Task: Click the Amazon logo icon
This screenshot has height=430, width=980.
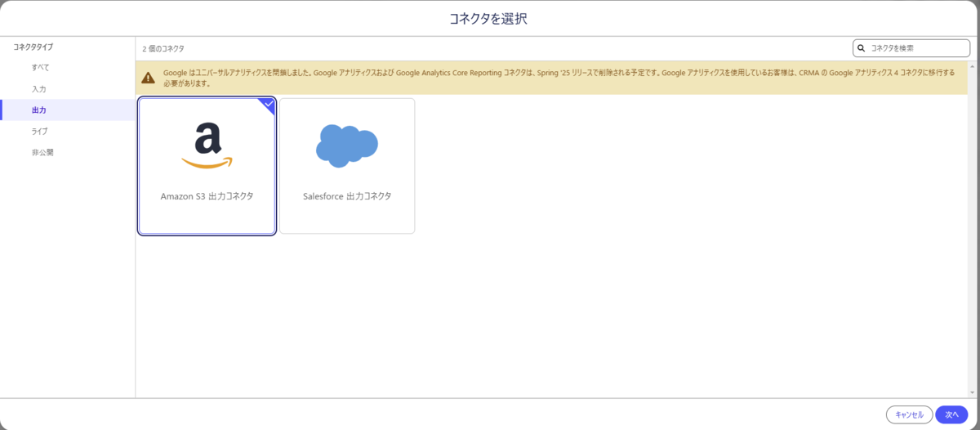Action: (207, 146)
